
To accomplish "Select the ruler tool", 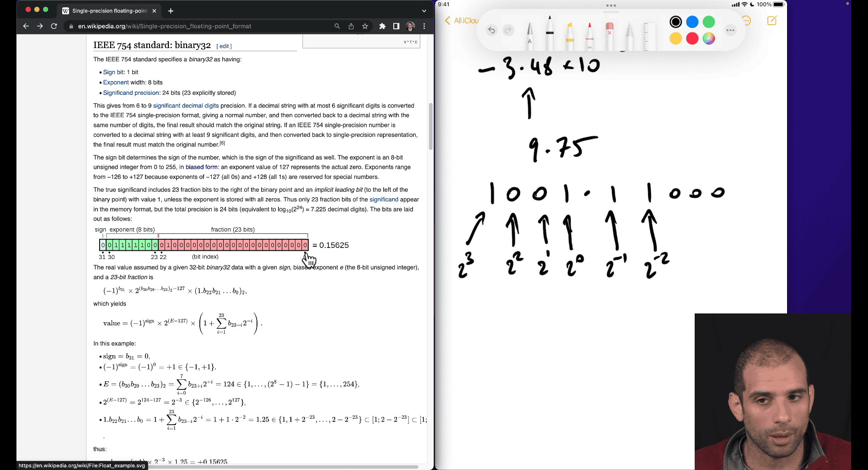I will point(646,36).
